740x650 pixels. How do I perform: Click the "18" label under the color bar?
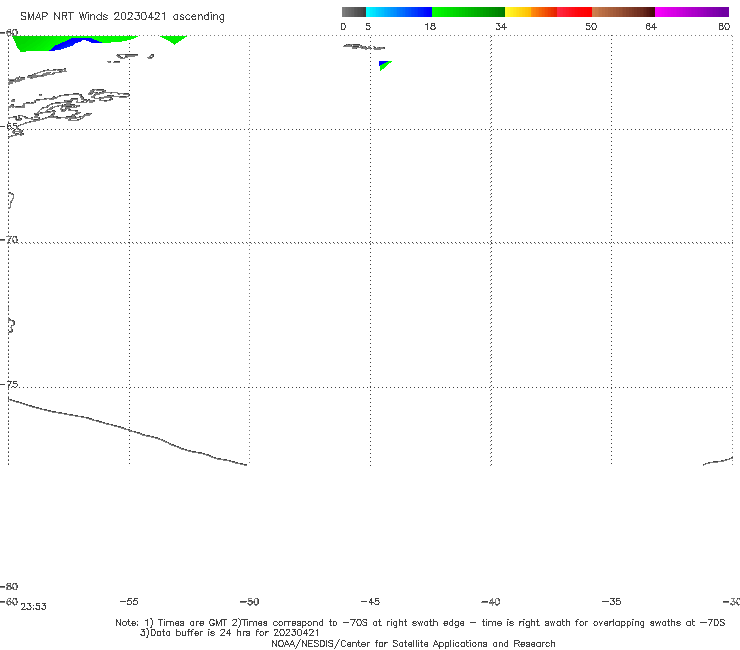click(430, 26)
